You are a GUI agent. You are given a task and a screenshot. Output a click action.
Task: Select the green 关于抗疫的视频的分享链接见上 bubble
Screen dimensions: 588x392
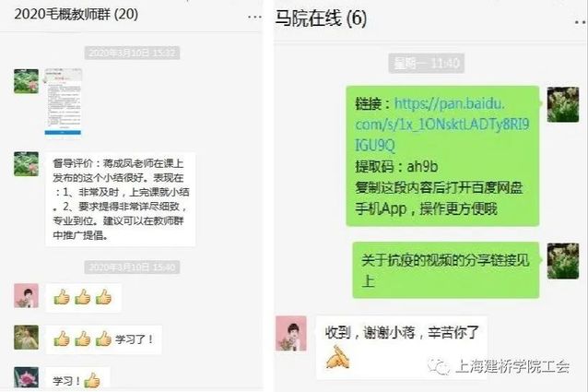pyautogui.click(x=446, y=270)
